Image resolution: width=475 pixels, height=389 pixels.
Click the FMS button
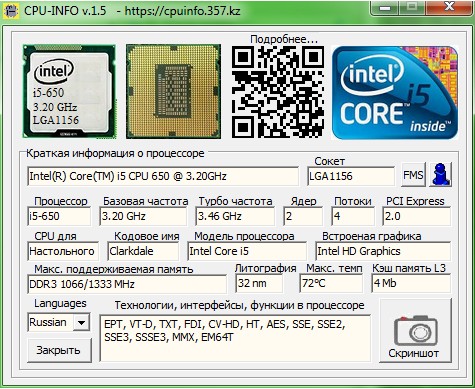(413, 175)
